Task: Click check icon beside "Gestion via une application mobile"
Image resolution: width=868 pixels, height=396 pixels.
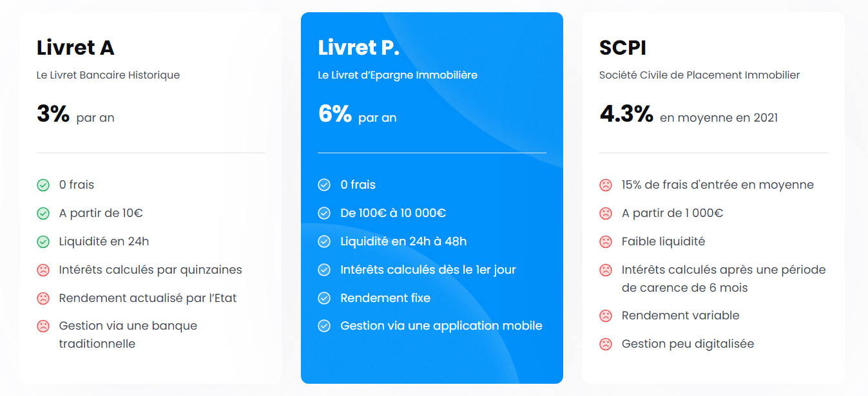Action: coord(324,326)
